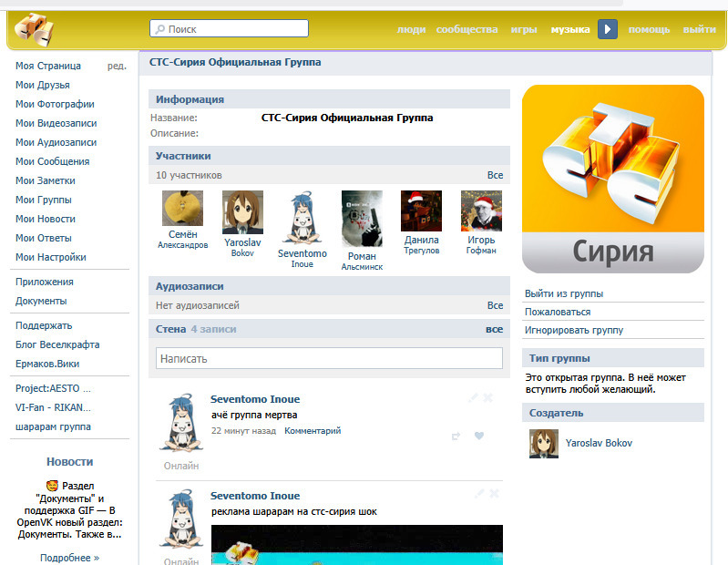Click the Поддержать link
Image resolution: width=728 pixels, height=565 pixels.
coord(44,325)
